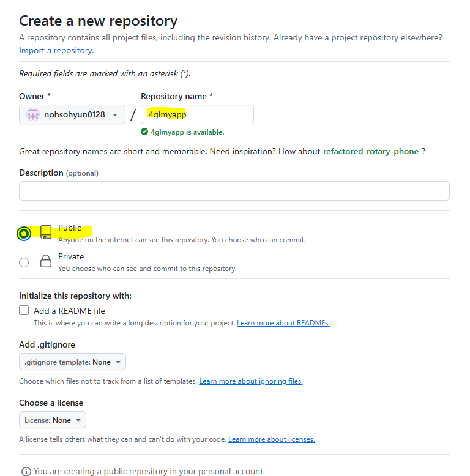This screenshot has width=470, height=476.
Task: Use suggested name refactored-rotary-phone
Action: tap(371, 151)
